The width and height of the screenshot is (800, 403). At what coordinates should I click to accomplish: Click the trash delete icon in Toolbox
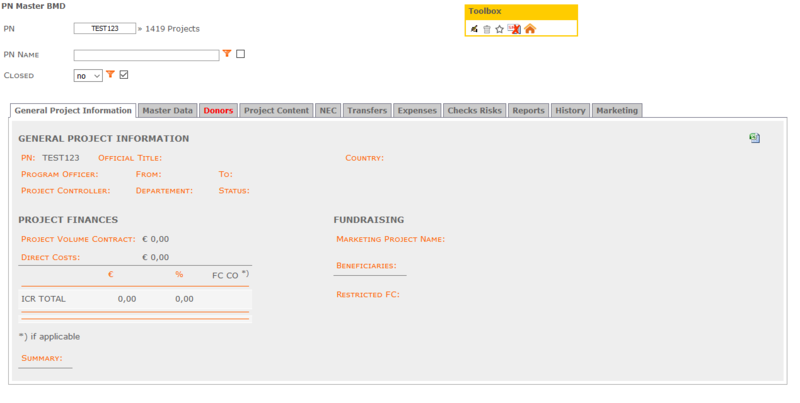(x=487, y=29)
